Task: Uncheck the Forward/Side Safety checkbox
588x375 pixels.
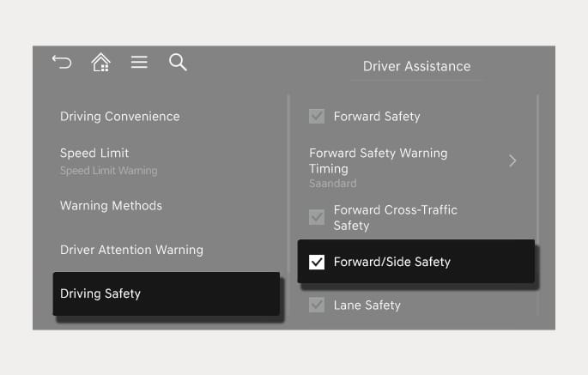Action: pyautogui.click(x=317, y=262)
